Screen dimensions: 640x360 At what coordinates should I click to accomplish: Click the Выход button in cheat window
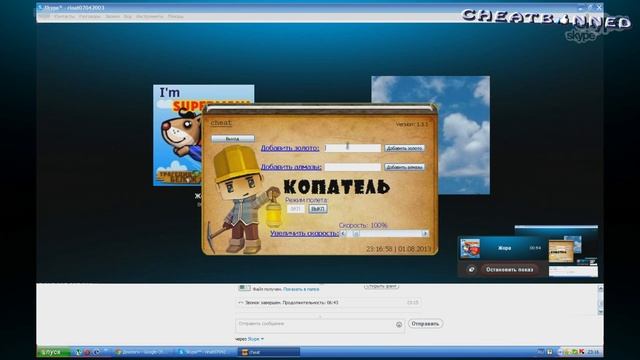click(233, 139)
